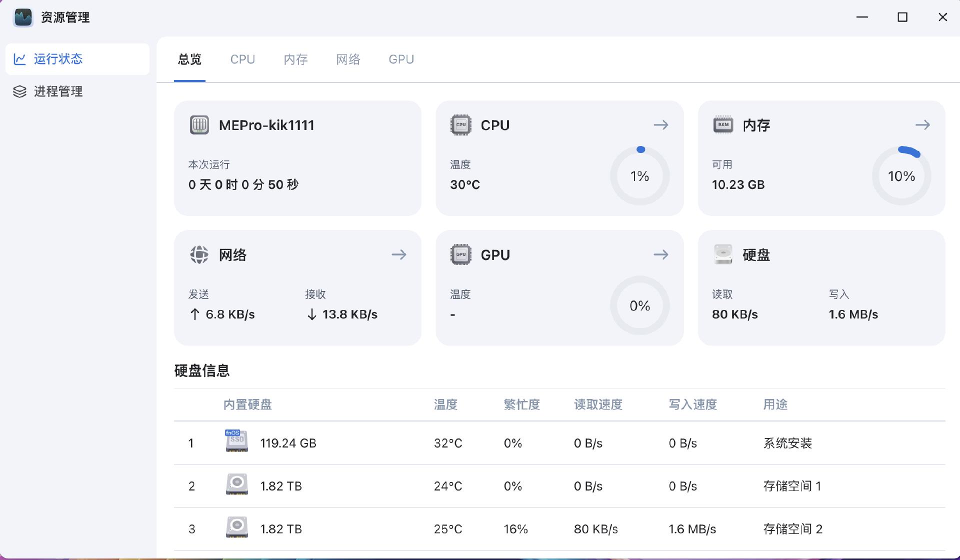The height and width of the screenshot is (560, 960).
Task: Click the resource manager app icon
Action: click(23, 17)
